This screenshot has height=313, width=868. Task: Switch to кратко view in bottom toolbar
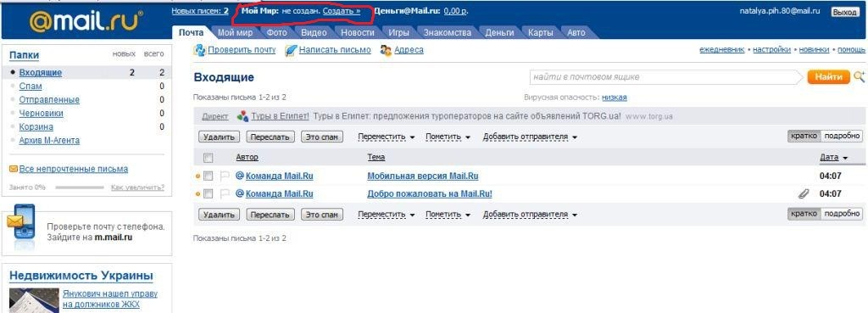click(804, 214)
